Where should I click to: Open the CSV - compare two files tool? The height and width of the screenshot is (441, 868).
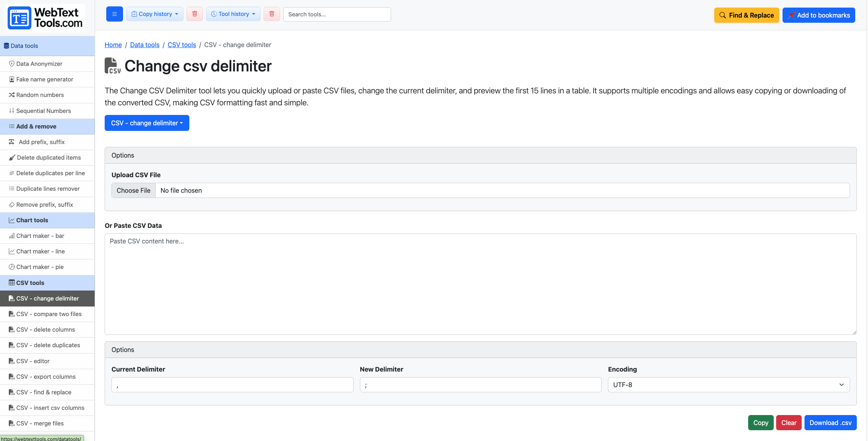47,314
